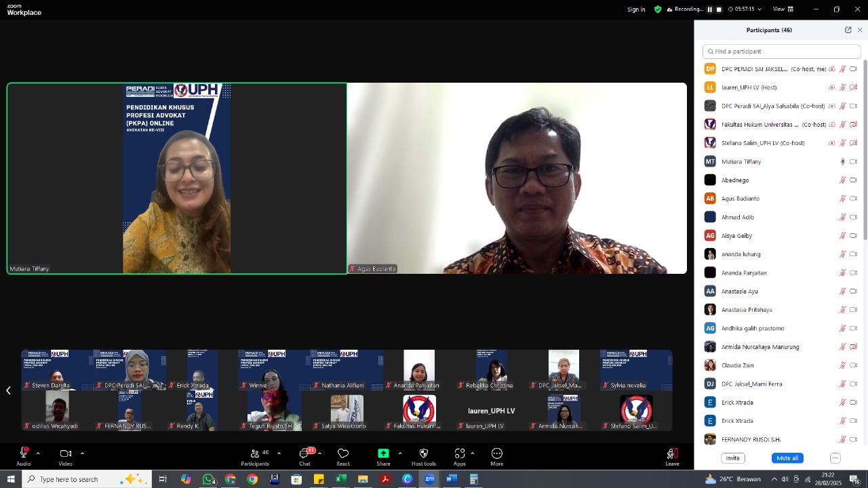868x488 pixels.
Task: Click Mute all
Action: pyautogui.click(x=787, y=458)
